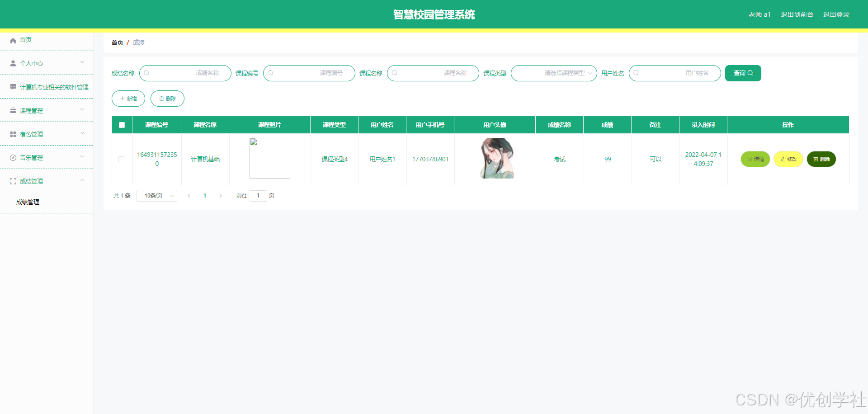The height and width of the screenshot is (414, 868).
Task: Select the 成绩管理 submenu item
Action: point(46,202)
